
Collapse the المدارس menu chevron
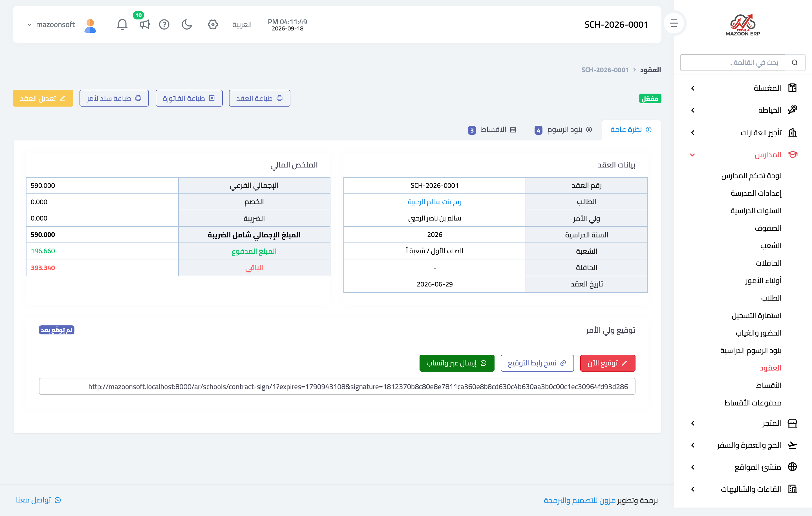point(693,155)
